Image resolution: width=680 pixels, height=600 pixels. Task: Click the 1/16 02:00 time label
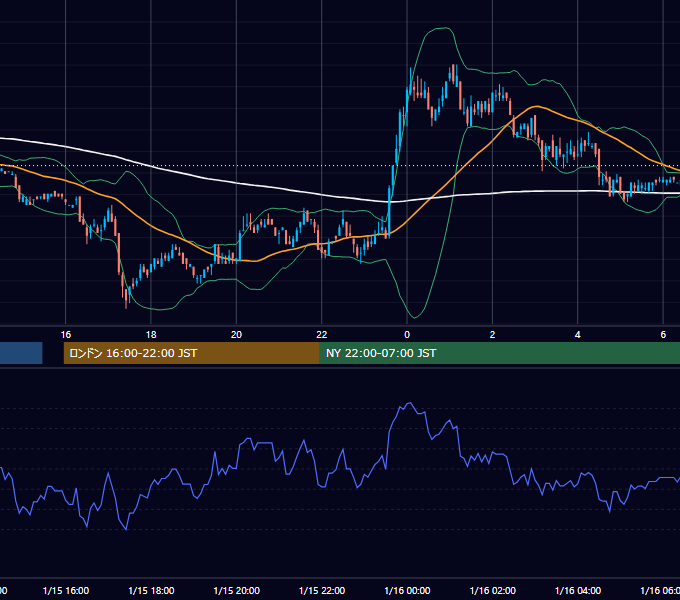(493, 590)
